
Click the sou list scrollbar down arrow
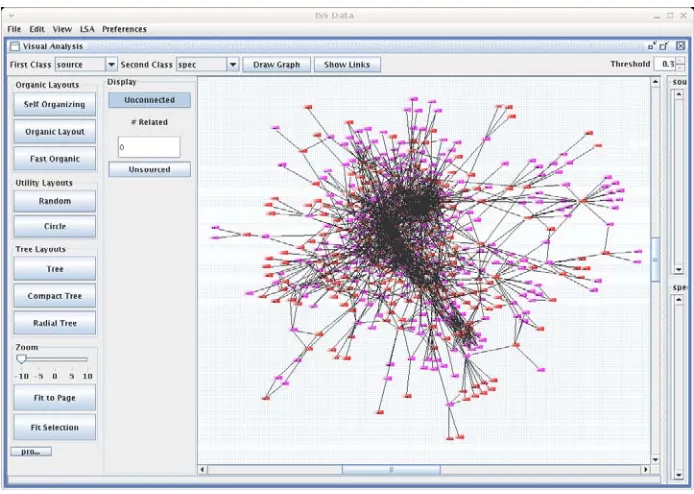tap(679, 269)
